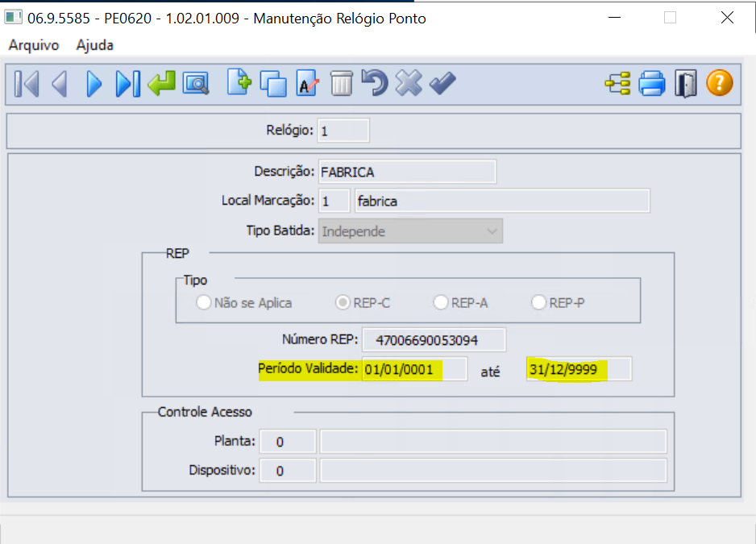Image resolution: width=756 pixels, height=544 pixels.
Task: Click the Tipo Batida label
Action: pos(280,230)
